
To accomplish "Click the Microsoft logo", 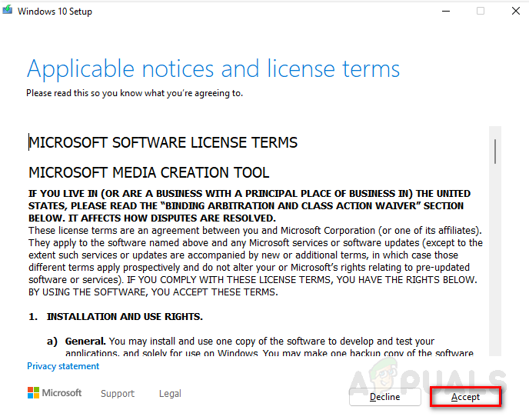I will 55,392.
